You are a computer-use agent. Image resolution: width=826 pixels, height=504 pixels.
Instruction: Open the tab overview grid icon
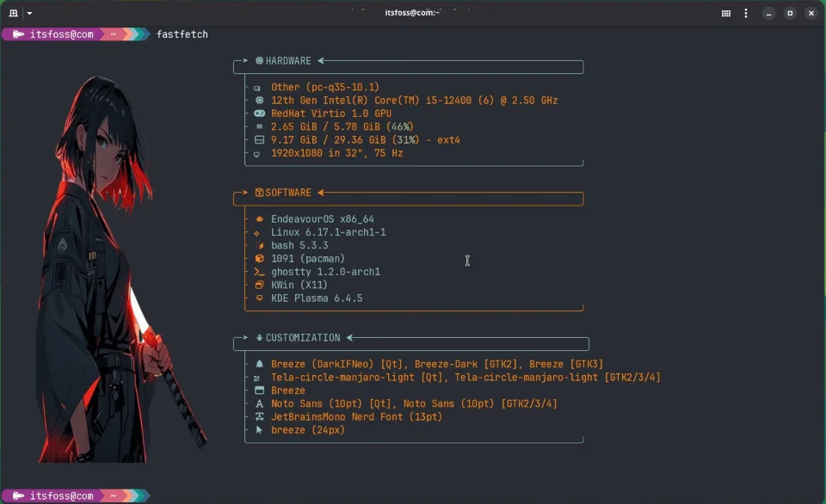click(726, 13)
